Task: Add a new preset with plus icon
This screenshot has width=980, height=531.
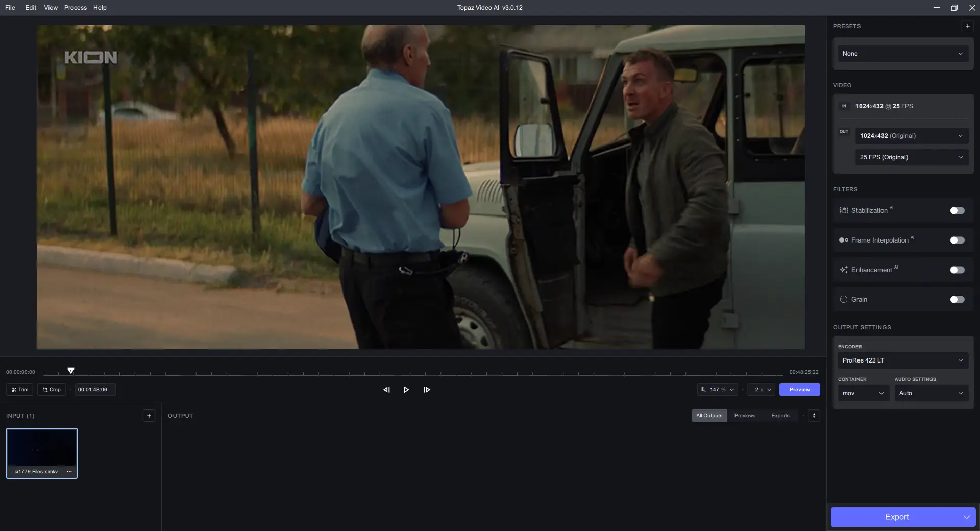Action: point(967,26)
